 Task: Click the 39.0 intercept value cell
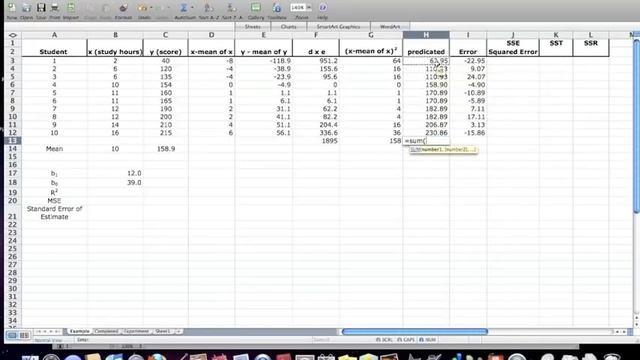pos(115,182)
